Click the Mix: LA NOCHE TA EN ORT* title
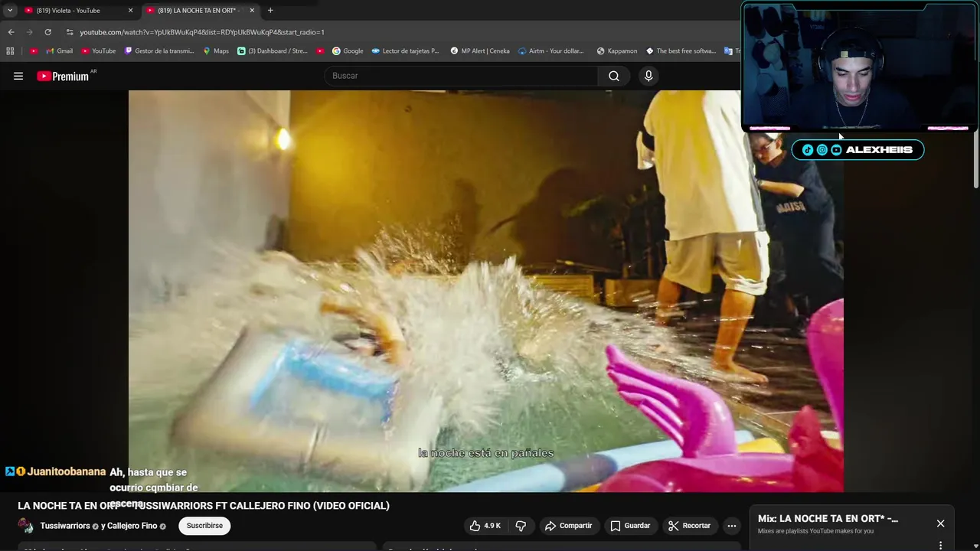The height and width of the screenshot is (551, 980). [828, 519]
